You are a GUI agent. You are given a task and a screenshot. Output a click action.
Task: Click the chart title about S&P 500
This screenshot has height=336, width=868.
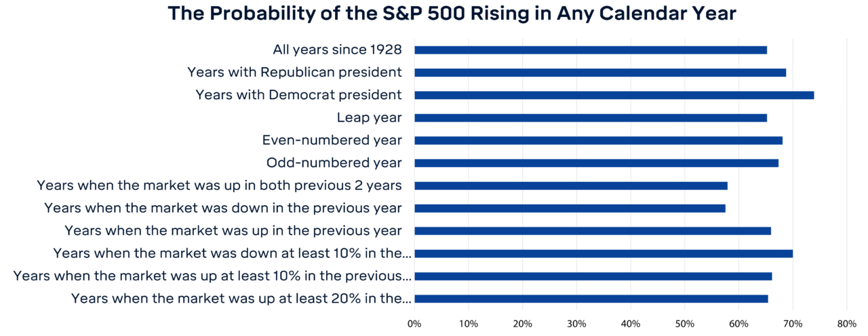[x=452, y=14]
